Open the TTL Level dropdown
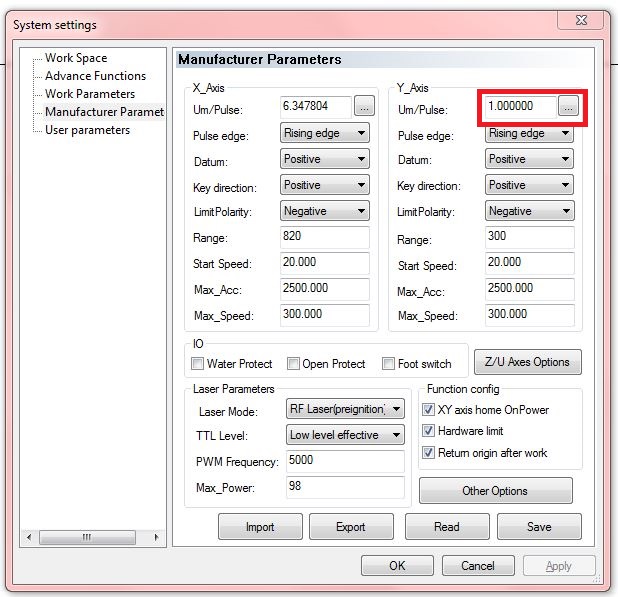 (345, 435)
